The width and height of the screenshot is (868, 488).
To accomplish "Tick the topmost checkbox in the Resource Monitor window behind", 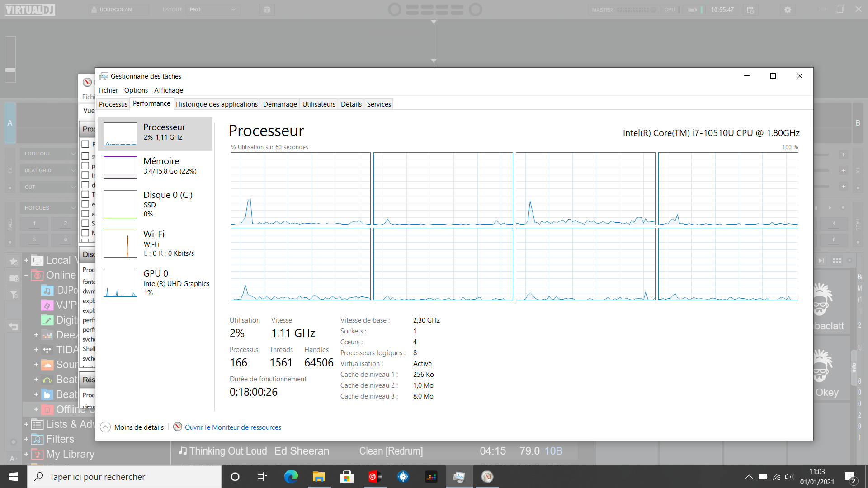I will [85, 144].
